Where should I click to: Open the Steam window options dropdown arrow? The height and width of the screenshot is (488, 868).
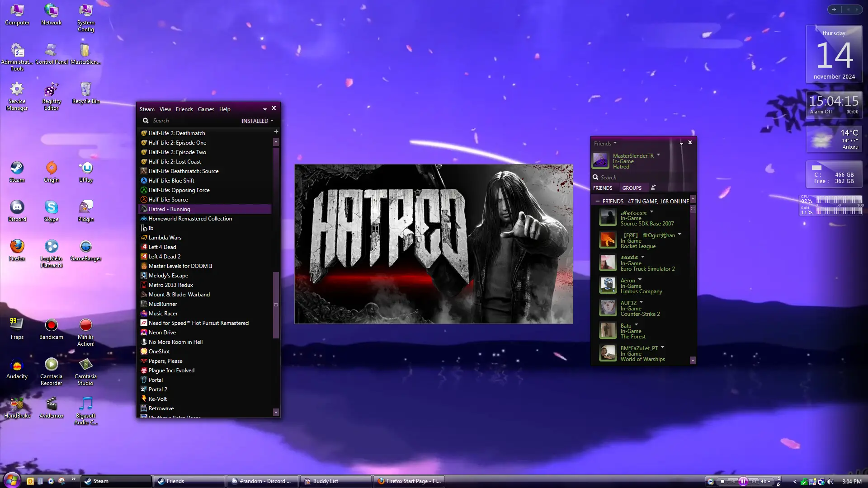[265, 109]
